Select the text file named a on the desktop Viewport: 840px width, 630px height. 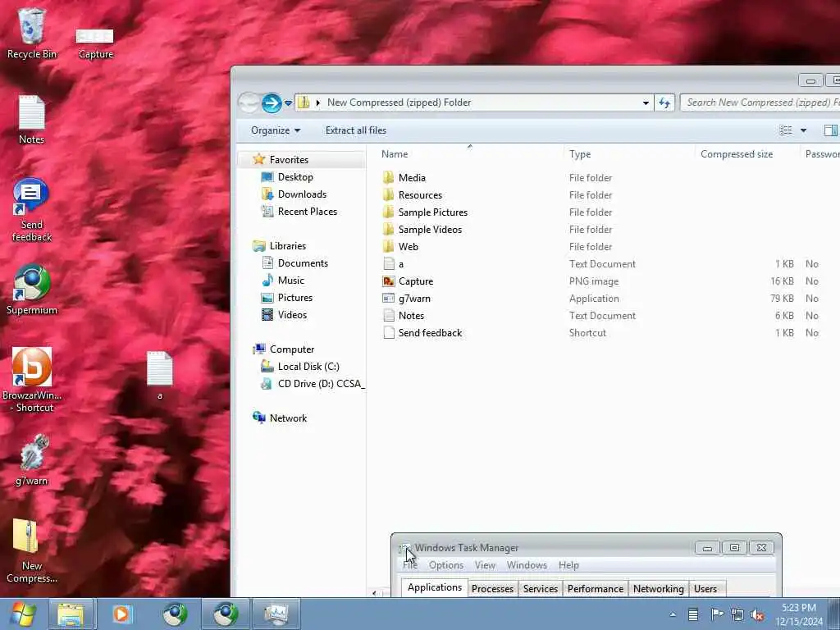(x=160, y=375)
